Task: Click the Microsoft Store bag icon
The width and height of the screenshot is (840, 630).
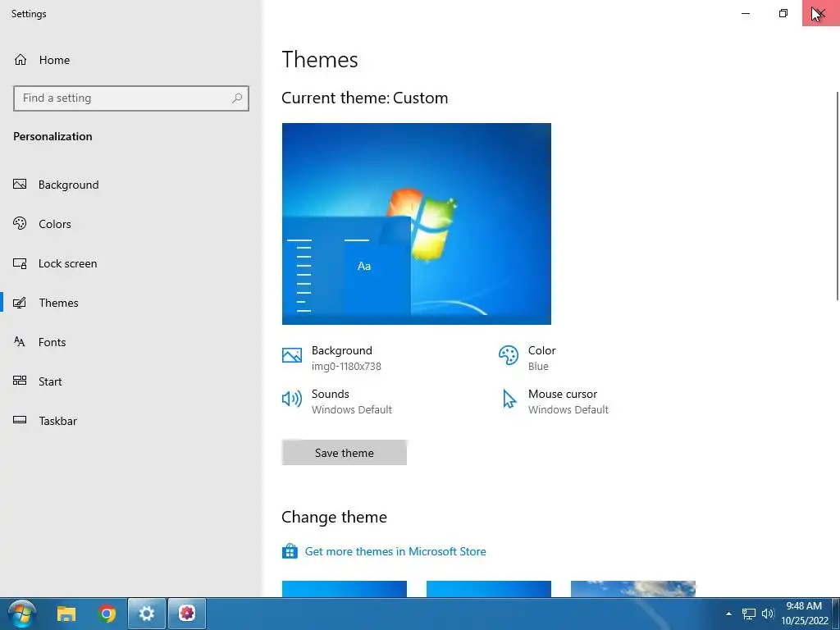Action: click(x=290, y=551)
